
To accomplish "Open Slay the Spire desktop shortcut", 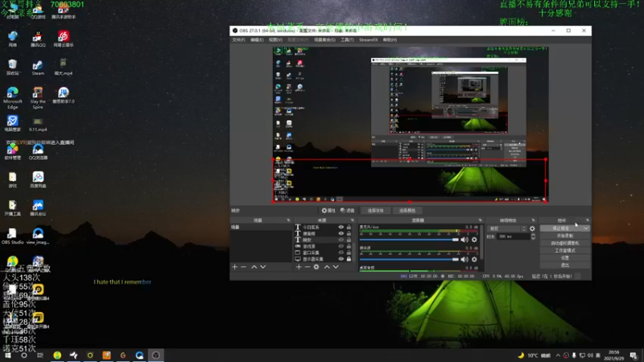I will [38, 98].
